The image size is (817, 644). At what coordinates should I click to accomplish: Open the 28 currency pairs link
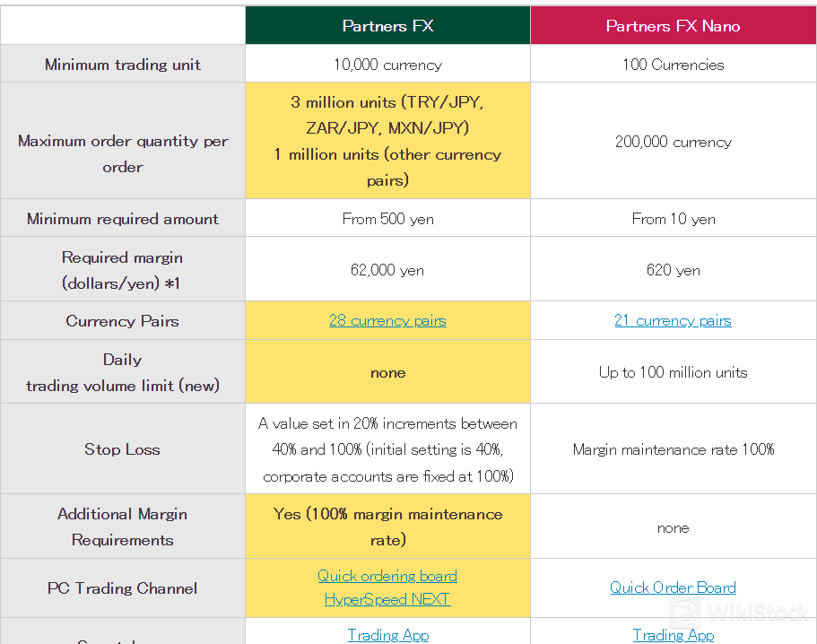[x=387, y=320]
